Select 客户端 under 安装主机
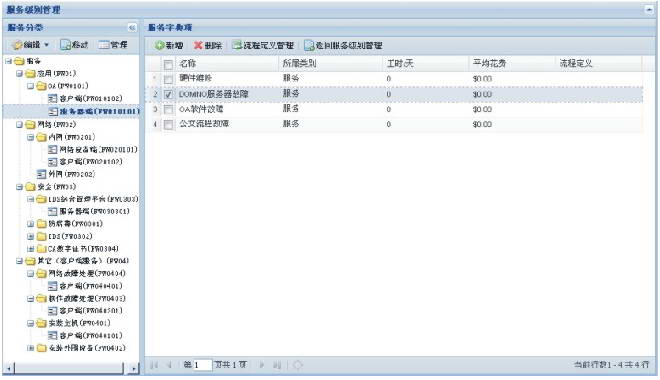The width and height of the screenshot is (660, 380). [x=91, y=336]
